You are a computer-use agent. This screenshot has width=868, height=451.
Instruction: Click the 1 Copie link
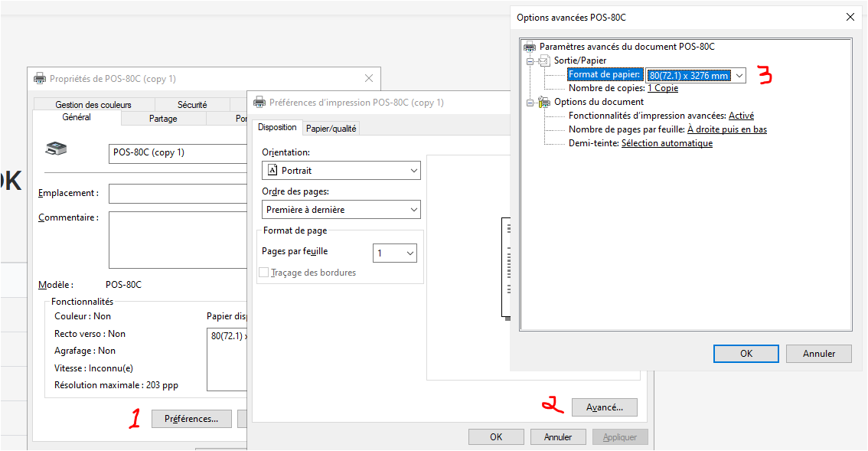663,88
